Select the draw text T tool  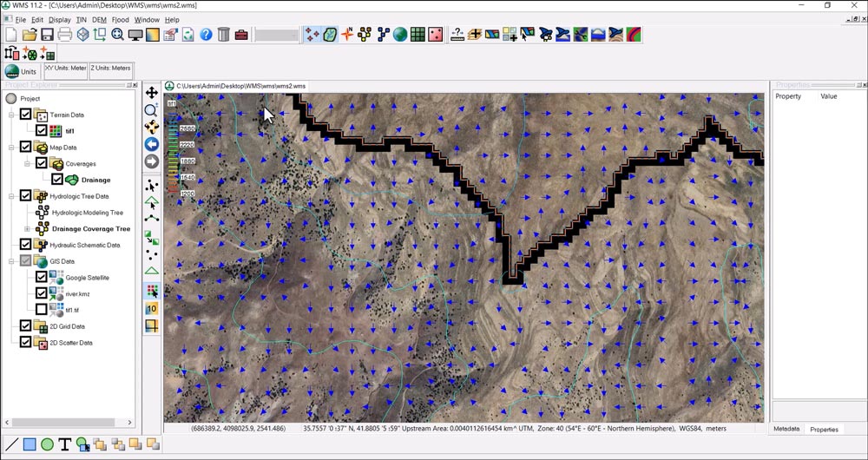pos(65,444)
